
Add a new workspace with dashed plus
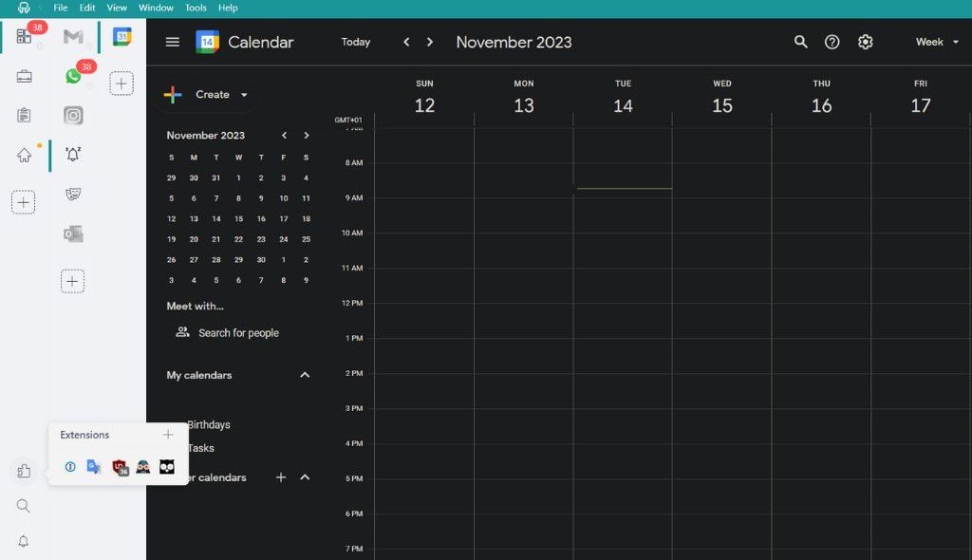[x=24, y=202]
